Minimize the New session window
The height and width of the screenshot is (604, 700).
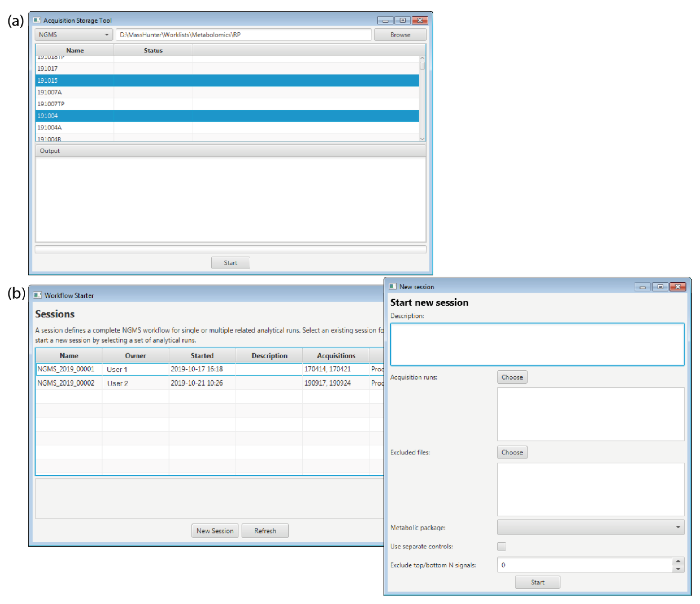click(x=642, y=287)
